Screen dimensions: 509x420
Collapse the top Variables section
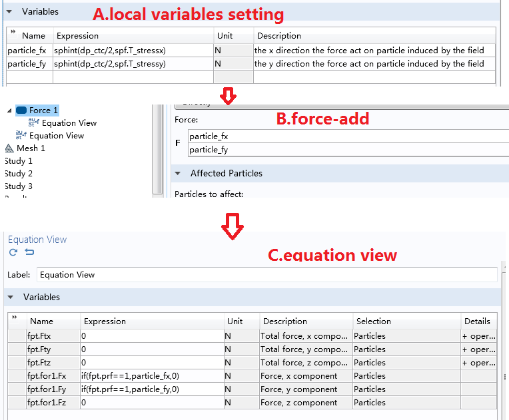coord(9,11)
